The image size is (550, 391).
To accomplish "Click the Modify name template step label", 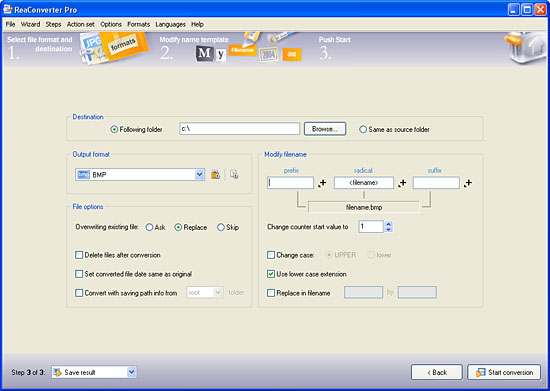I will click(x=194, y=40).
